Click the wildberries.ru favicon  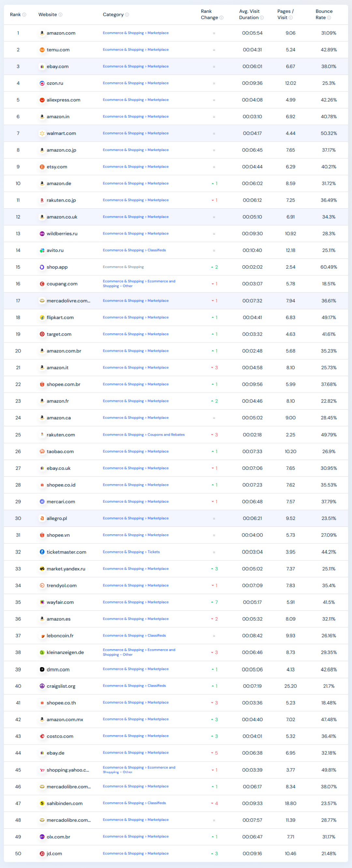pos(42,233)
